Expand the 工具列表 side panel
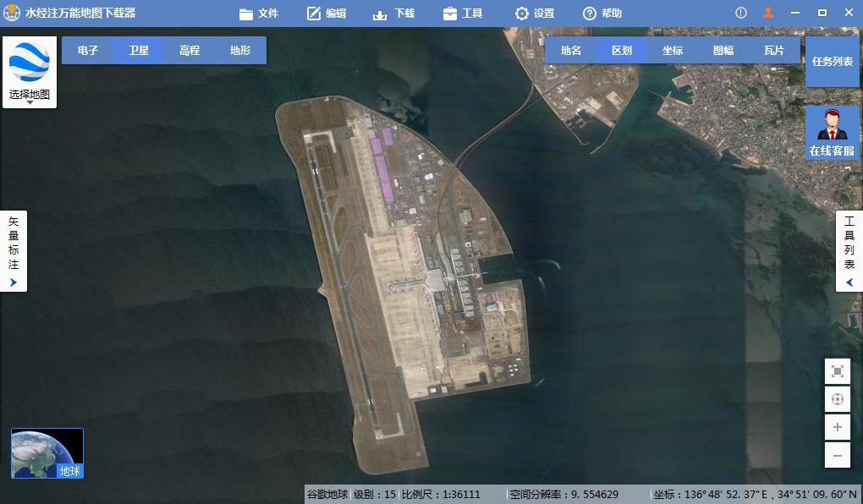The width and height of the screenshot is (863, 504). [x=849, y=251]
